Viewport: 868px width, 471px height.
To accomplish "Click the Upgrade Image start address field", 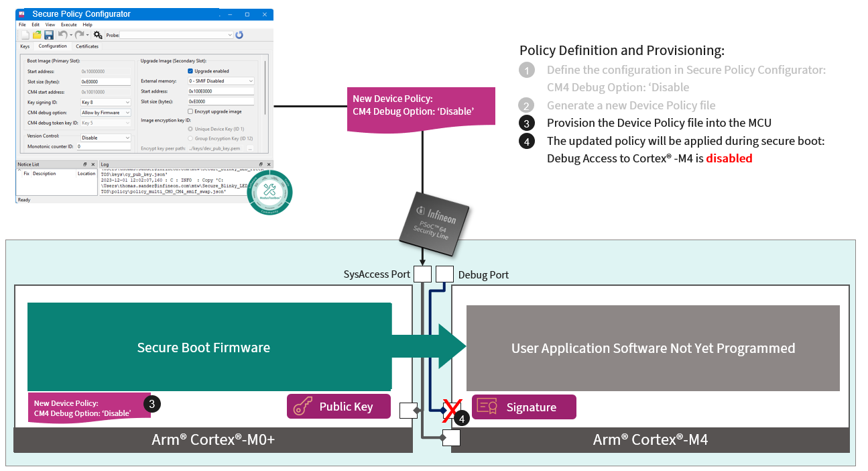I will click(x=221, y=91).
